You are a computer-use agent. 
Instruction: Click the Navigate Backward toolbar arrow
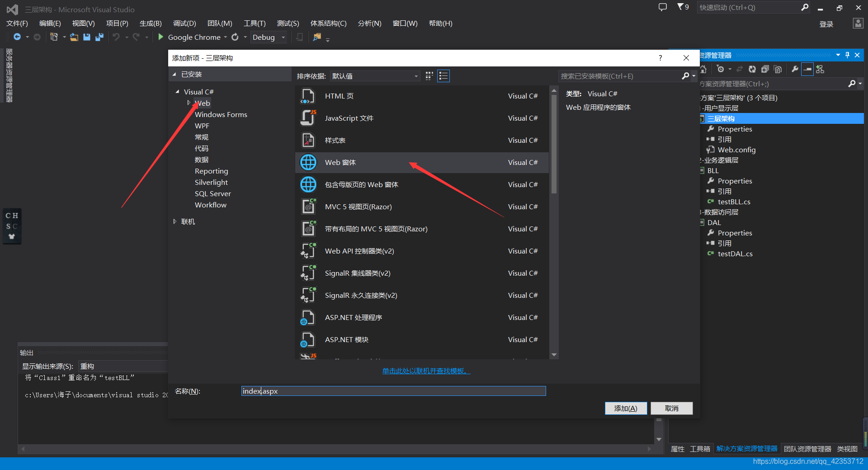17,37
